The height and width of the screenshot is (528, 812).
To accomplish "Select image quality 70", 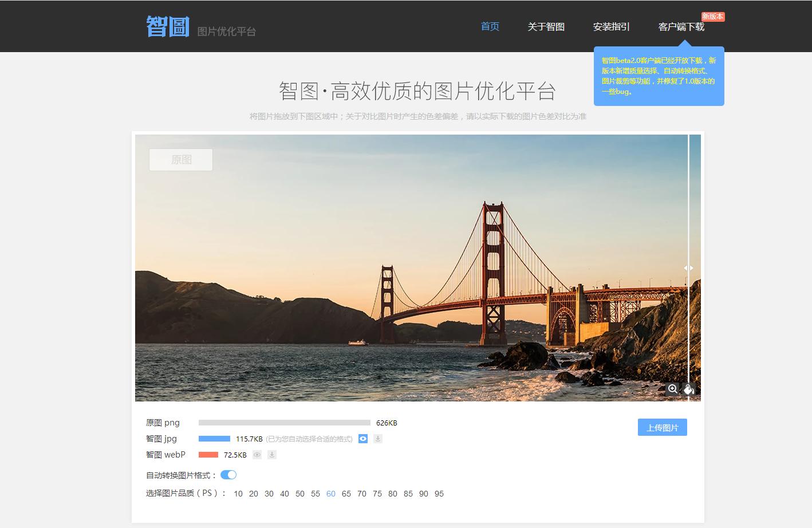I will click(362, 494).
